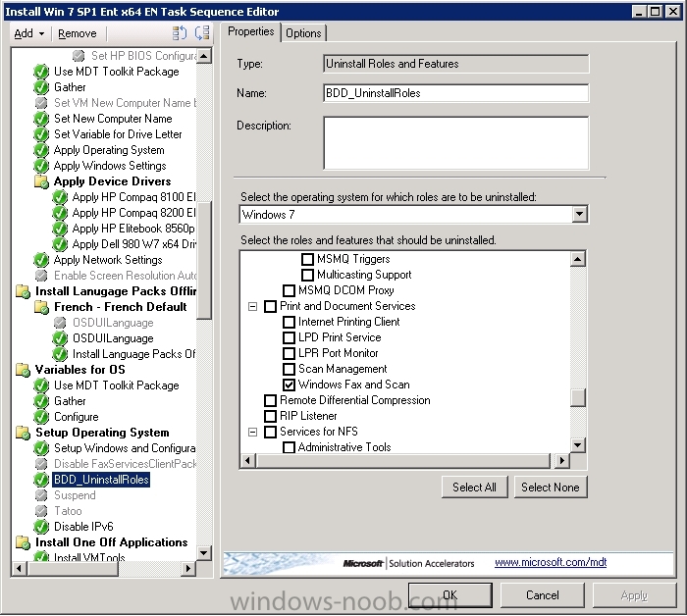Screen dimensions: 687x616
Task: Click the Variables for OS group folder icon
Action: coord(23,370)
